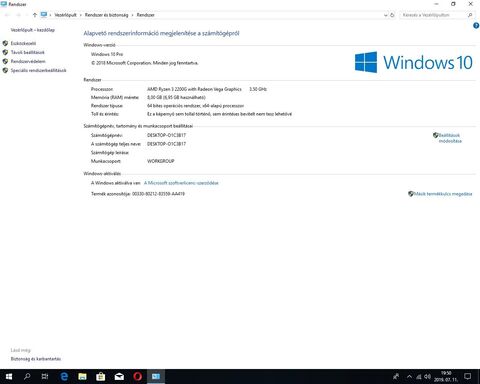Select the 64 bites operációs rendszer text
The image size is (480, 384).
click(x=195, y=106)
